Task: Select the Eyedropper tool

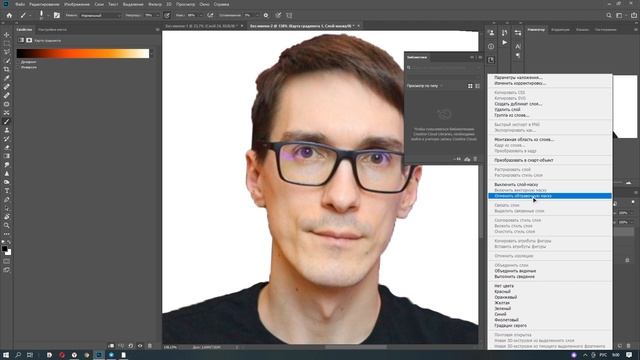Action: click(7, 78)
